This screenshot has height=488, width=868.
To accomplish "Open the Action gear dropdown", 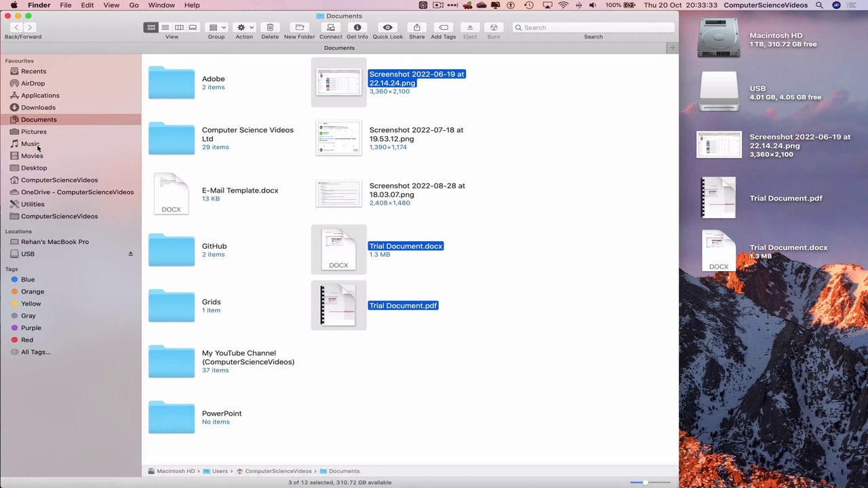I will (244, 28).
